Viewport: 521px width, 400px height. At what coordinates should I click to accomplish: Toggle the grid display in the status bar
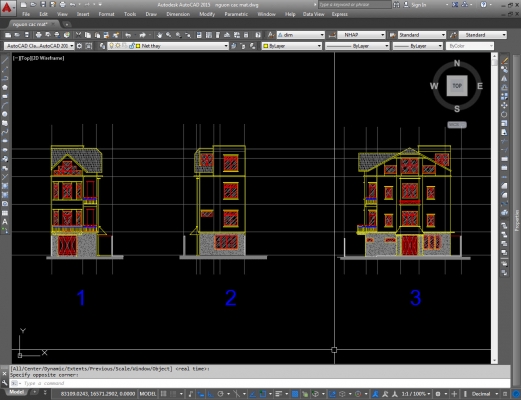164,394
